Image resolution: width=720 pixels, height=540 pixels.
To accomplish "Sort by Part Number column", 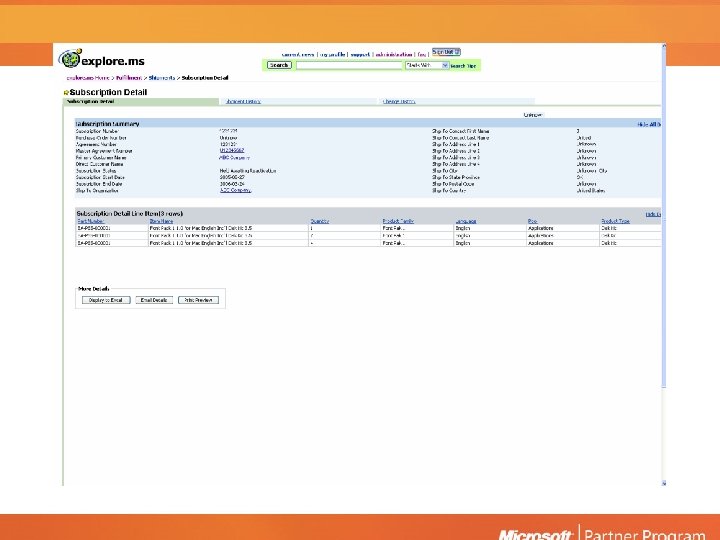I will click(x=90, y=221).
